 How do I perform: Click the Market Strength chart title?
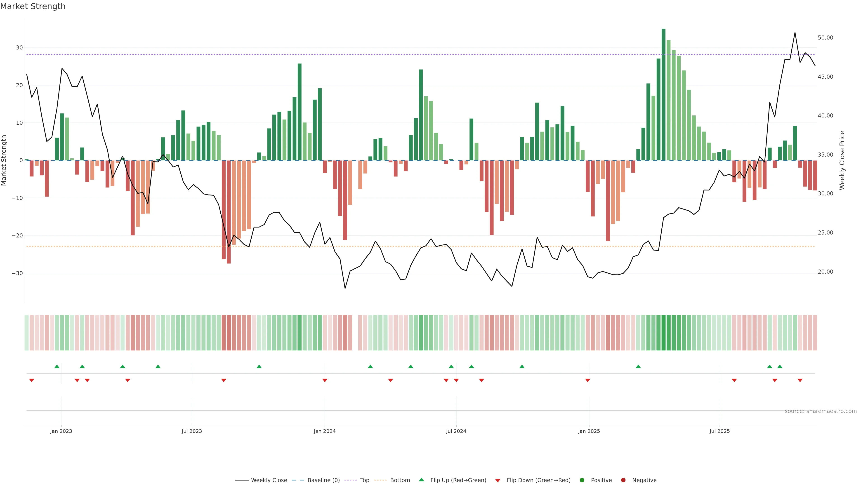click(33, 6)
